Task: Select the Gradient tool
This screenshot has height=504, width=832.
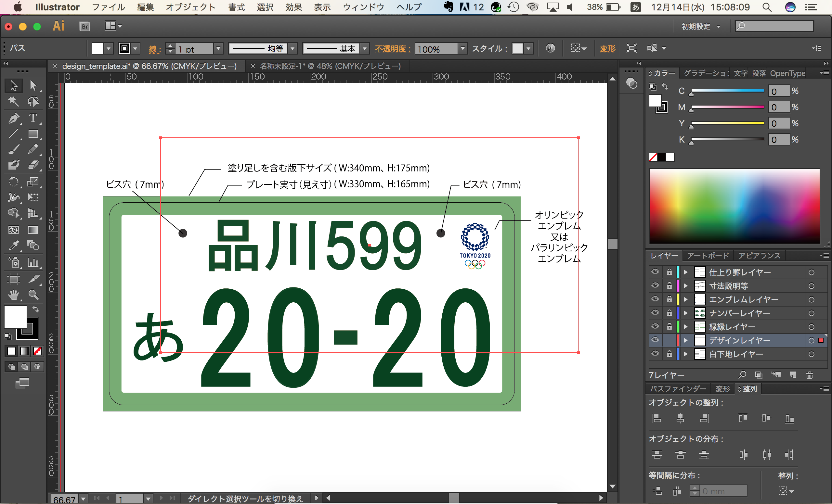Action: 33,230
